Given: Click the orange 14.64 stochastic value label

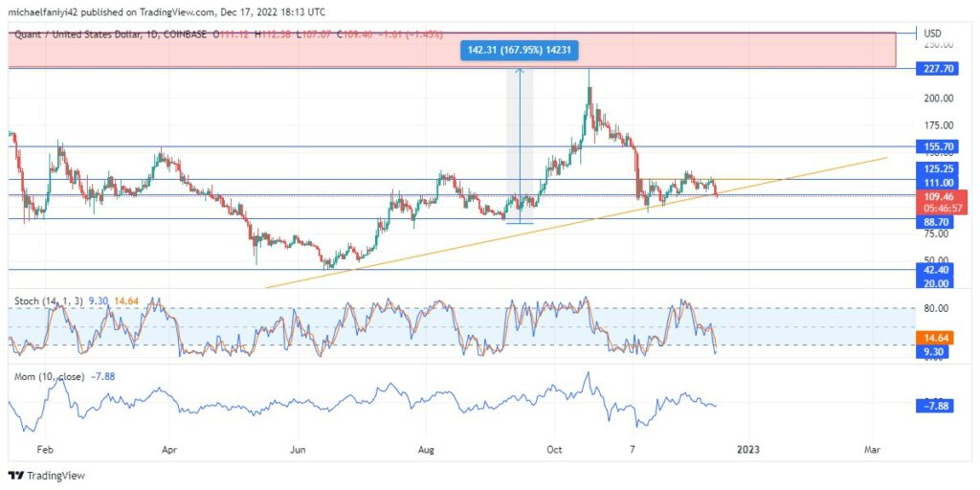Looking at the screenshot, I should pyautogui.click(x=937, y=339).
